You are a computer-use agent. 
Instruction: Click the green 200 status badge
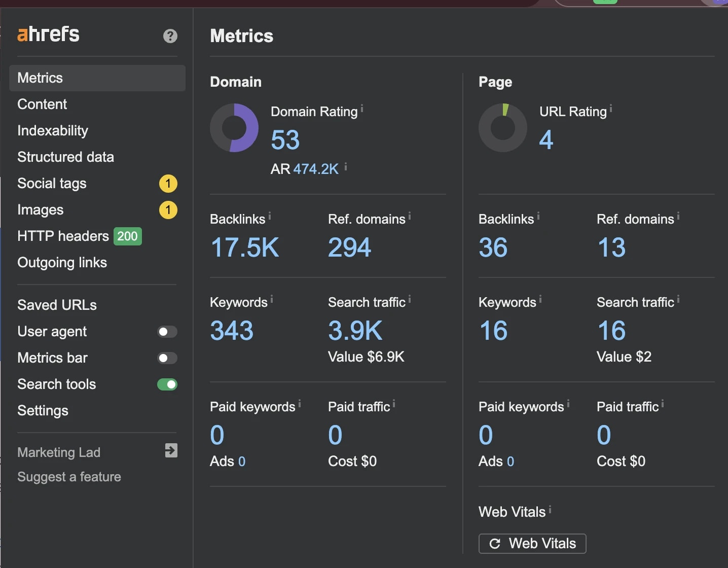[128, 236]
